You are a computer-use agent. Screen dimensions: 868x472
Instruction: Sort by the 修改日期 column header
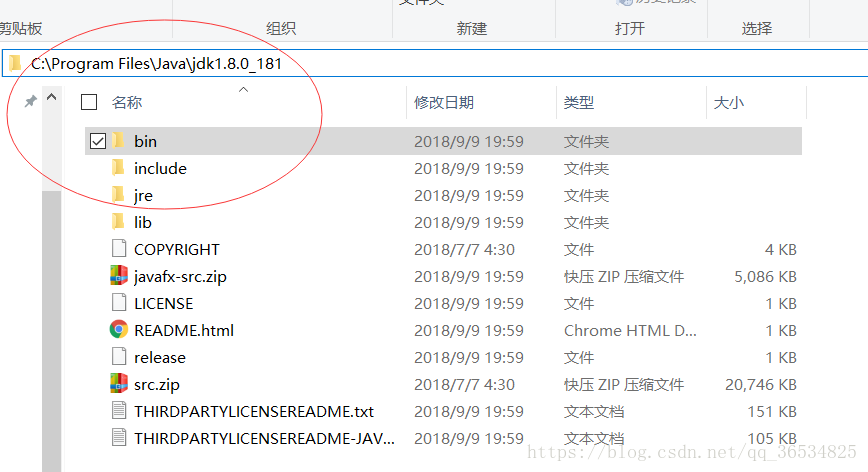(443, 102)
